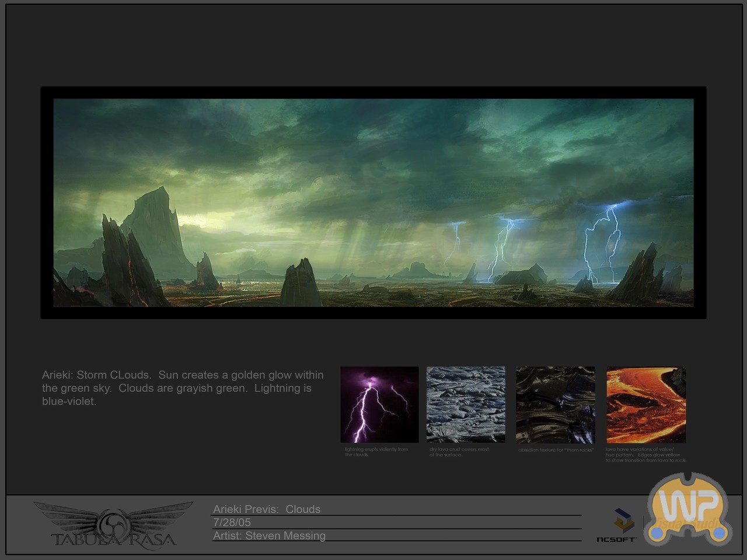This screenshot has height=560, width=747.
Task: Click the Arieki Previs: Clouds title
Action: 266,509
